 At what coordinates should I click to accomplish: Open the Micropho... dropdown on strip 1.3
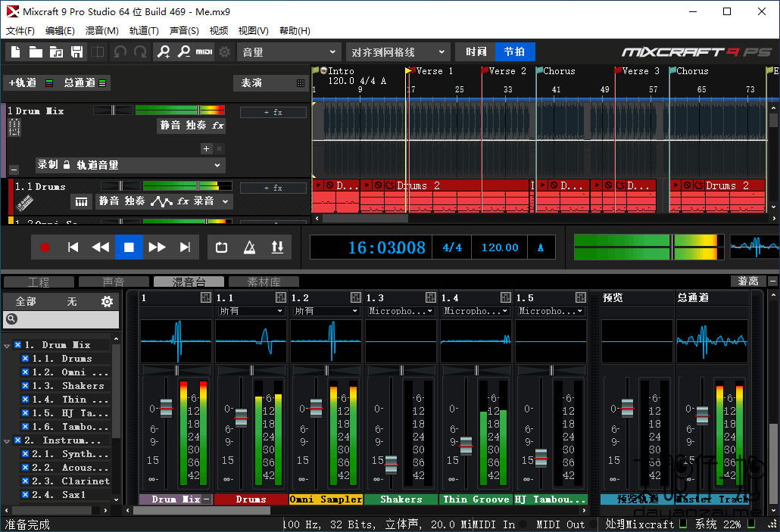pos(401,311)
